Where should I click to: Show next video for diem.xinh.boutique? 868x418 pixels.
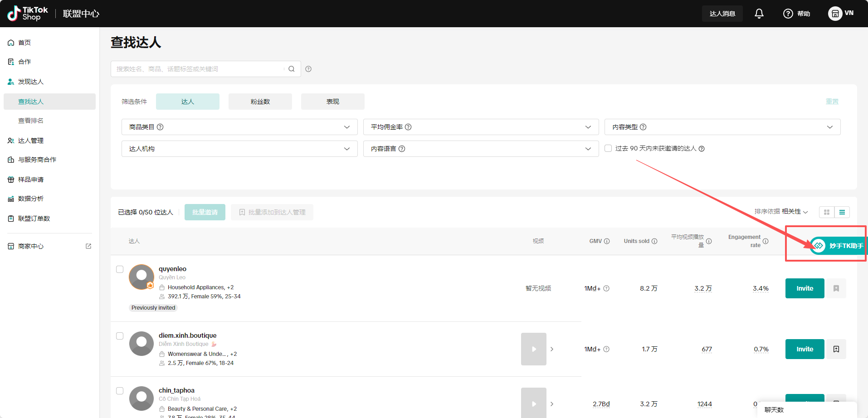pyautogui.click(x=552, y=349)
